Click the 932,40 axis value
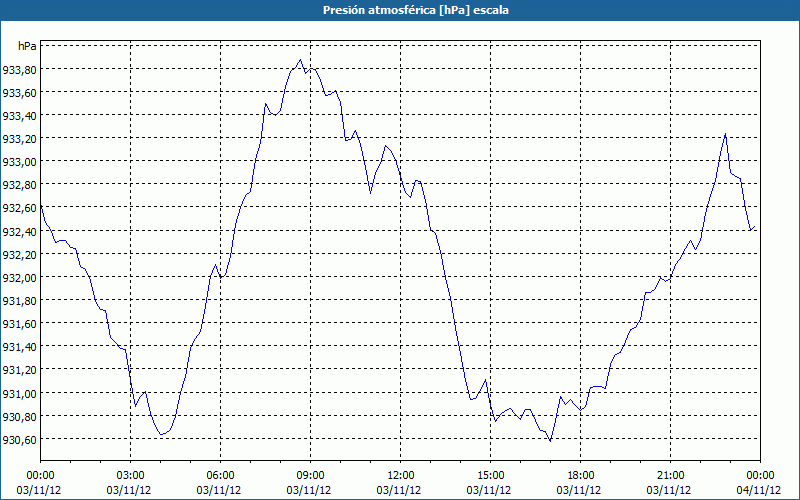Viewport: 800px width, 500px height. pos(19,231)
